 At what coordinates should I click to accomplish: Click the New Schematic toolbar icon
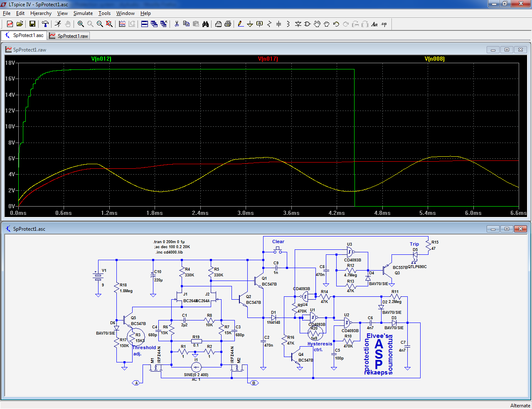coord(10,24)
